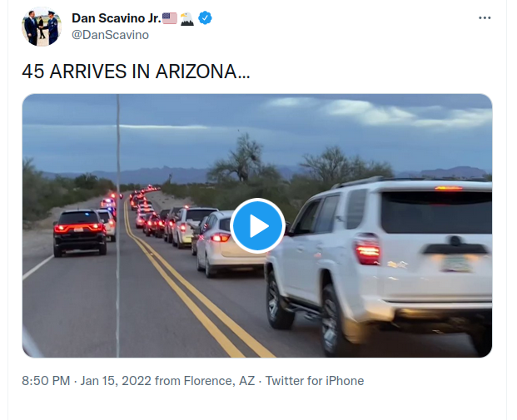Open the @DanScavino handle link
The height and width of the screenshot is (420, 517).
[x=110, y=35]
